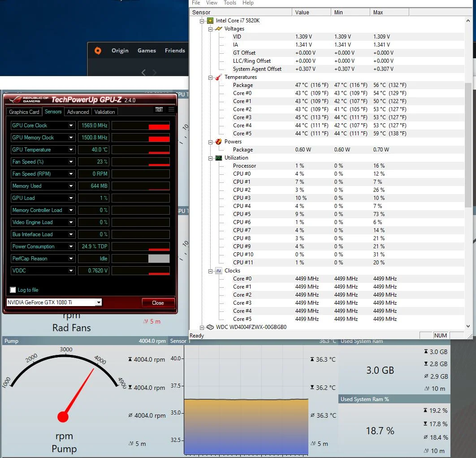Switch to the Graphics Card tab
Viewport: 476px width, 458px height.
pos(24,112)
